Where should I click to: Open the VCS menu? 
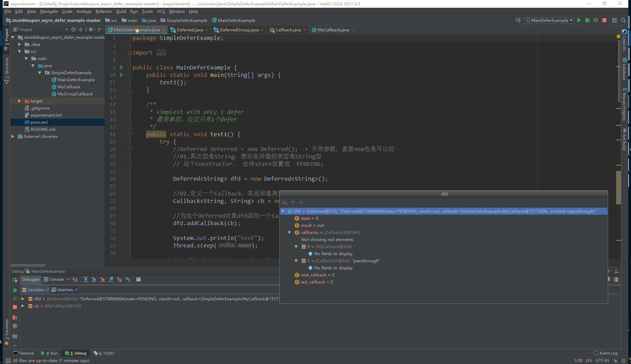[161, 11]
